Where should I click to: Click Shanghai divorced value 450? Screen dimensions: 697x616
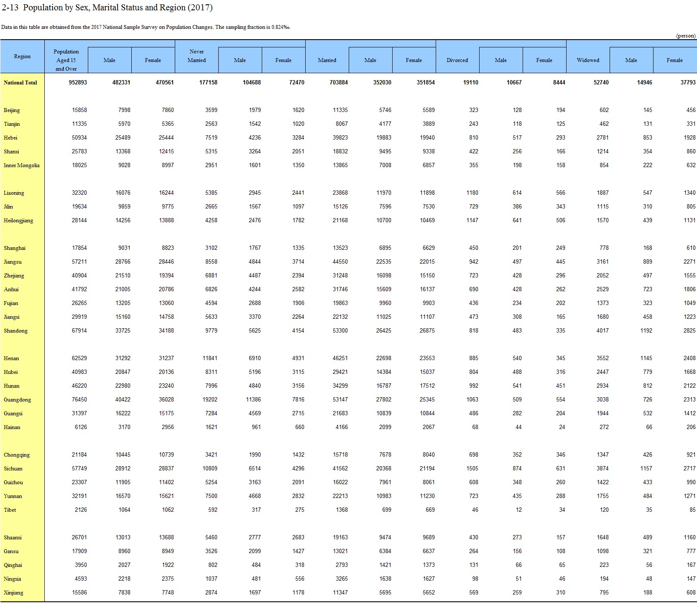[474, 248]
